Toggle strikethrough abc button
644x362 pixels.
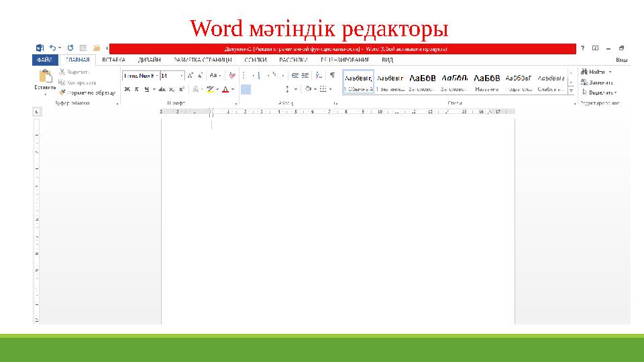[162, 89]
